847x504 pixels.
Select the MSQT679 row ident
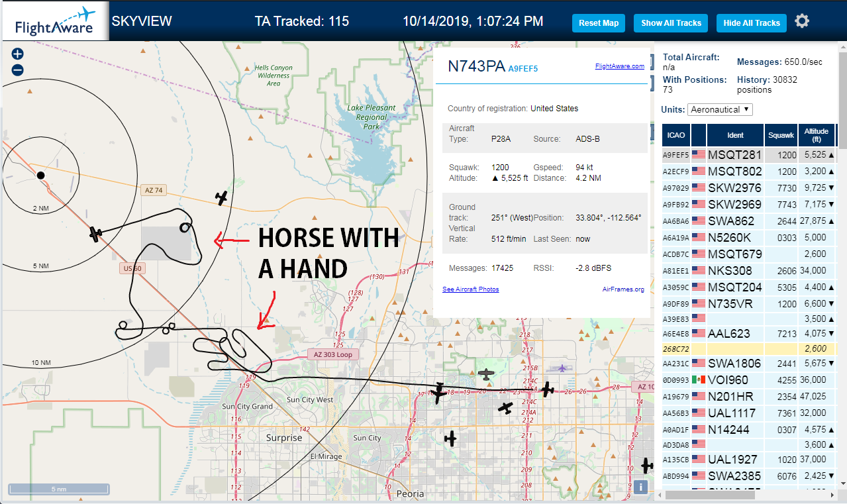[735, 254]
